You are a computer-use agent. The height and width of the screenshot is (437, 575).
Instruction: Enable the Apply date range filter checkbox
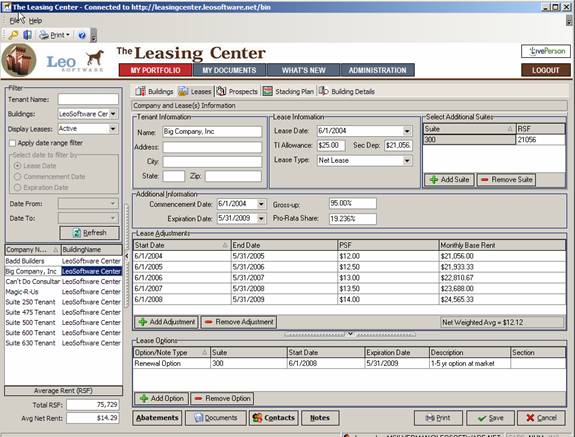pos(13,143)
